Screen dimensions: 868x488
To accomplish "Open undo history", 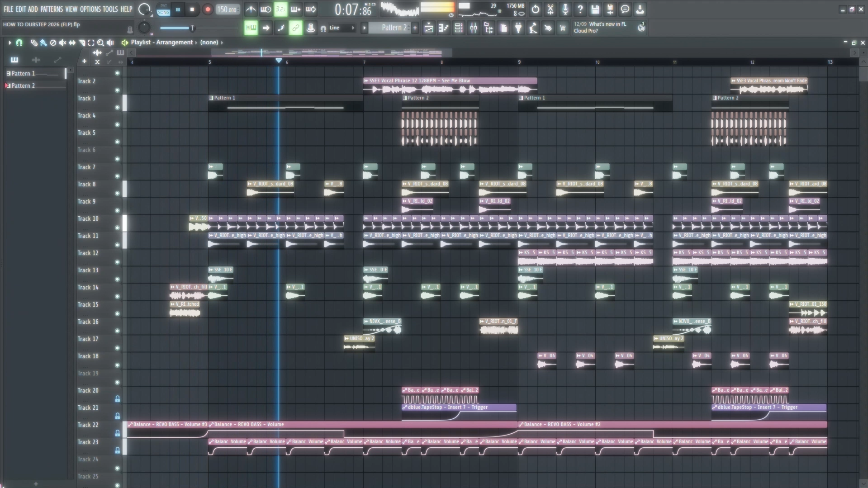I will (535, 9).
